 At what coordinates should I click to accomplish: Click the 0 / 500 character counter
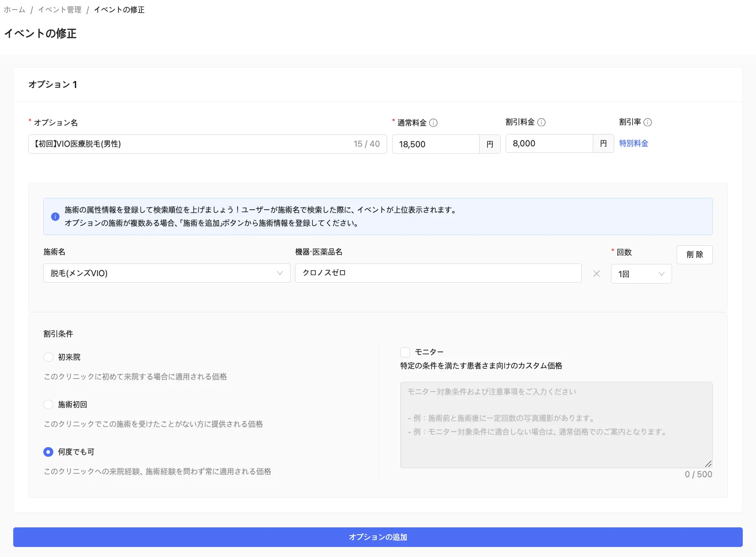tap(699, 474)
